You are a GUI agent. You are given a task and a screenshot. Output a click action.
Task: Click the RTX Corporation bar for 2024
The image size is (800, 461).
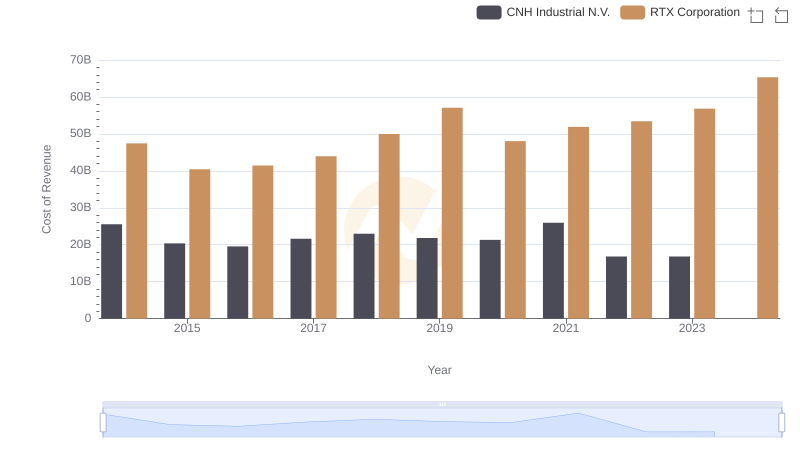pos(767,198)
